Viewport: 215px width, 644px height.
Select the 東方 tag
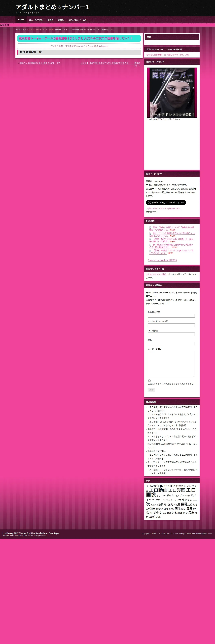[x=148, y=509]
